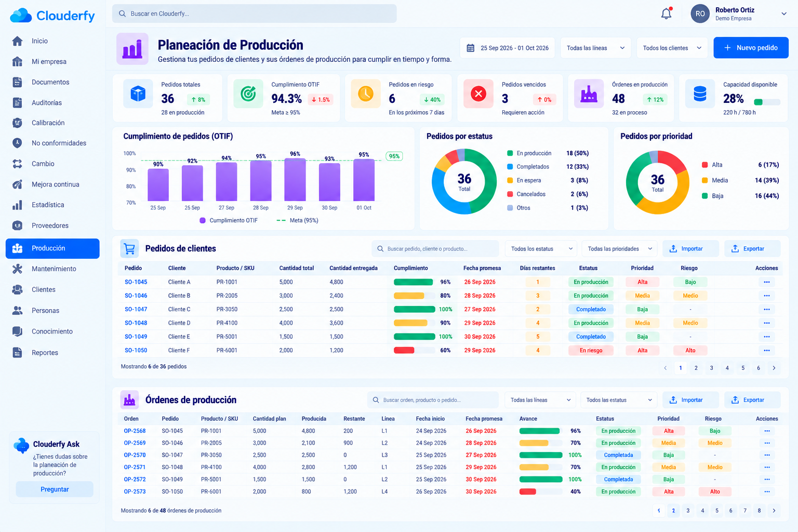The height and width of the screenshot is (532, 798).
Task: Click Importar in Pedidos de clientes
Action: [x=690, y=249]
